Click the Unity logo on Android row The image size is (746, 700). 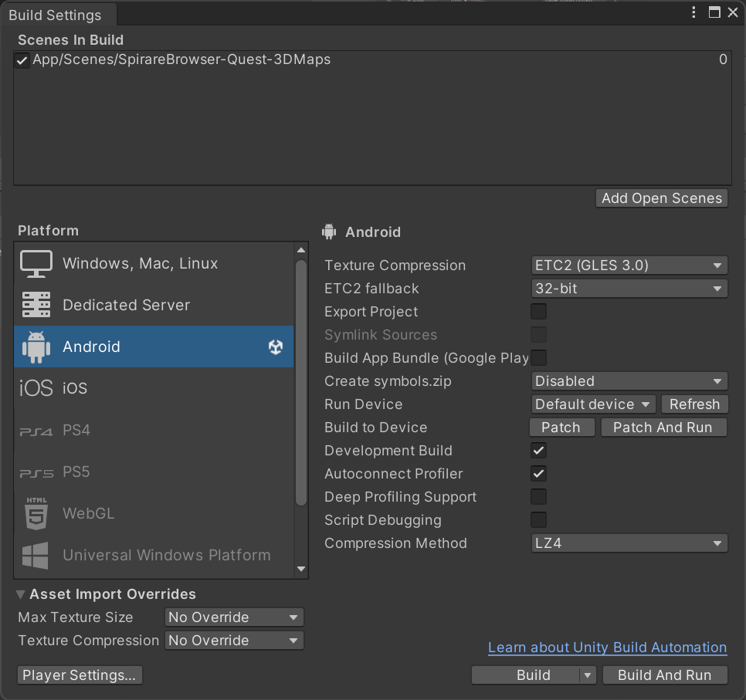[x=276, y=347]
